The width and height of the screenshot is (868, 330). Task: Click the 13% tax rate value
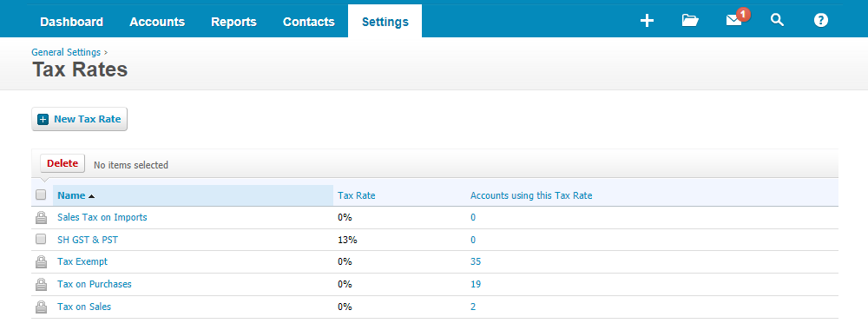click(348, 240)
